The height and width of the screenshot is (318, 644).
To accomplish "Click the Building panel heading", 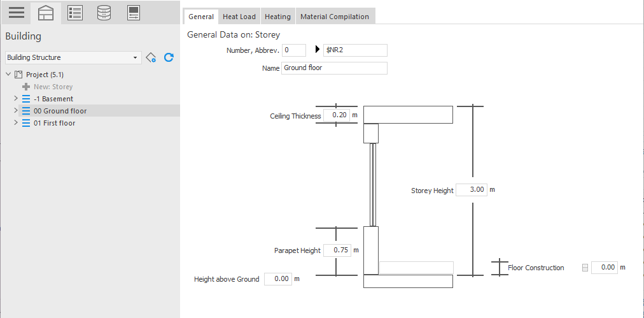I will 24,36.
